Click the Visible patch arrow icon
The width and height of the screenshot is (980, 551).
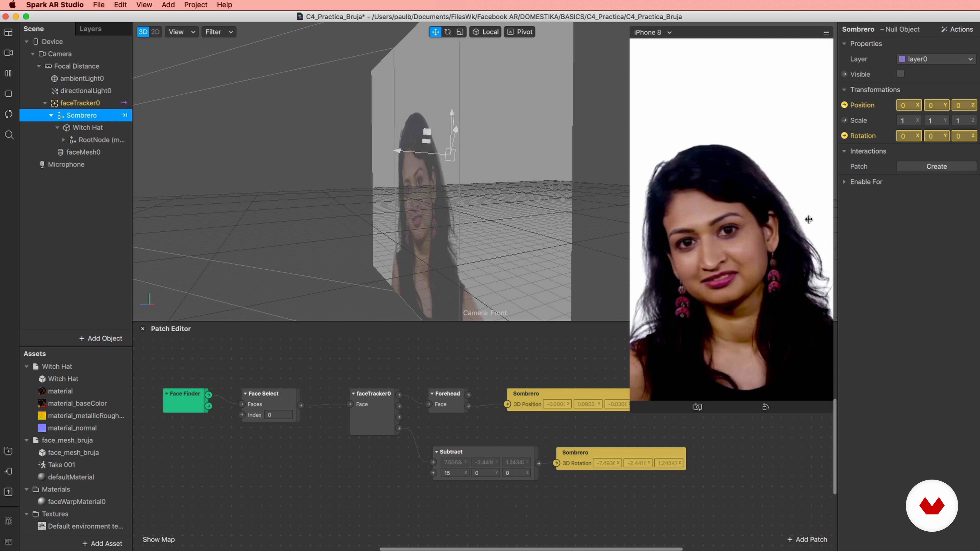(x=844, y=74)
